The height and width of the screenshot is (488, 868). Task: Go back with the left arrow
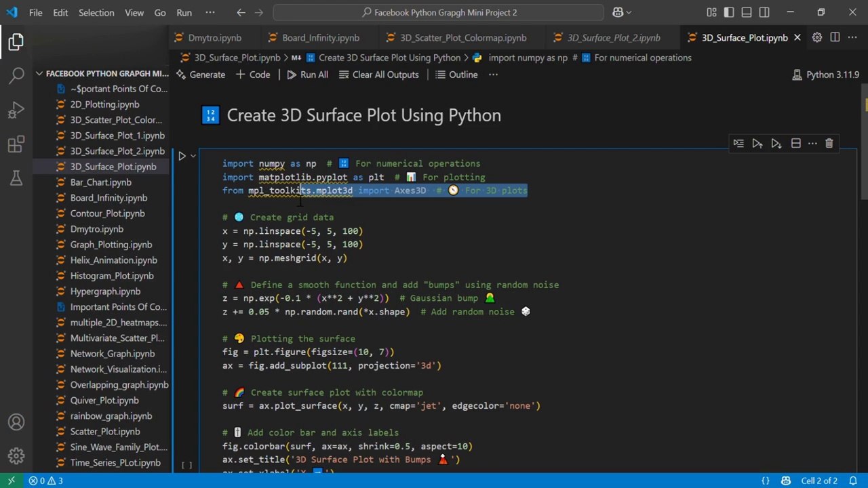[x=241, y=12]
